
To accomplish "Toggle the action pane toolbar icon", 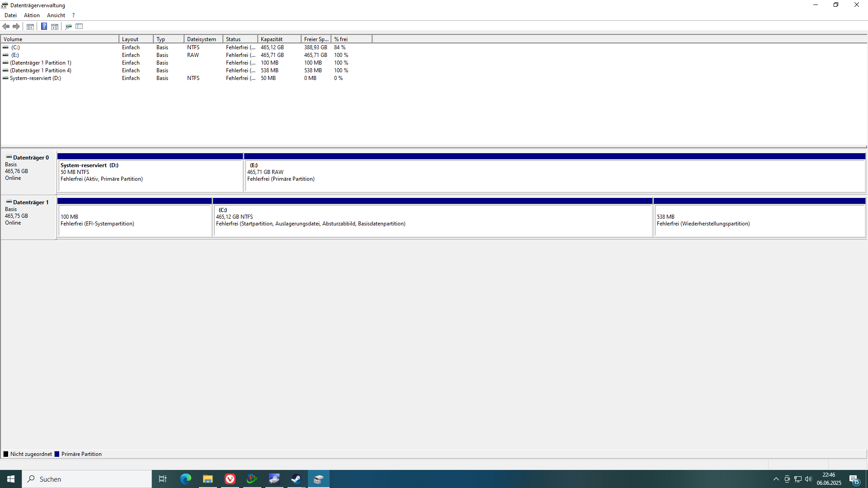I will coord(55,27).
